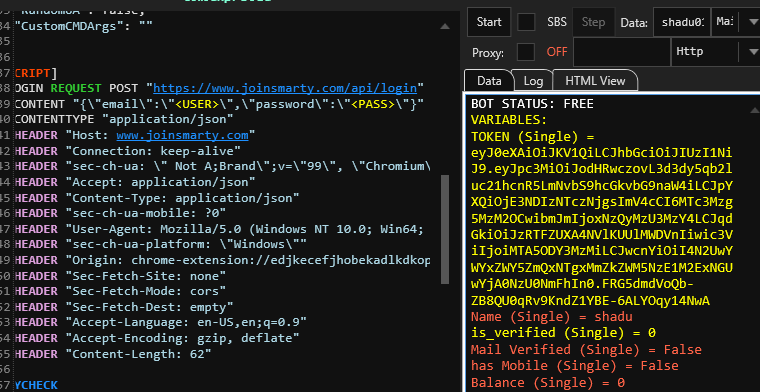Click the "sec-ch-ua-mobile: ?0" header line

pos(121,213)
